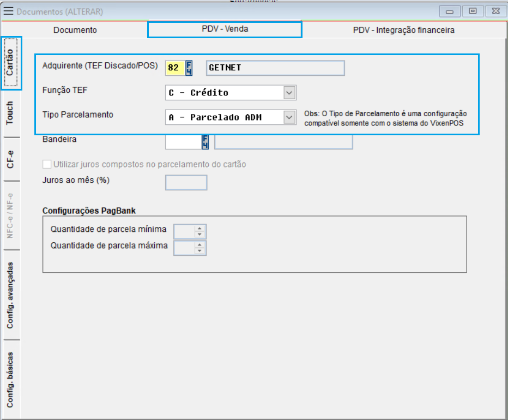Expand the Função TEF dropdown

tap(289, 93)
